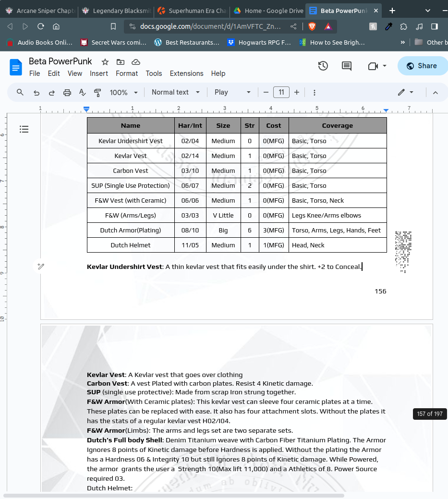Open more toolbar options menu

tap(315, 93)
